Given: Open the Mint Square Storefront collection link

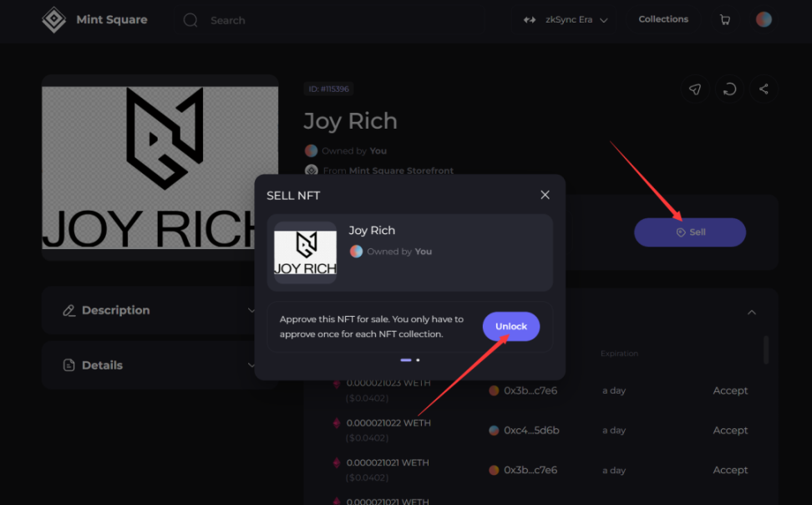Looking at the screenshot, I should [401, 171].
